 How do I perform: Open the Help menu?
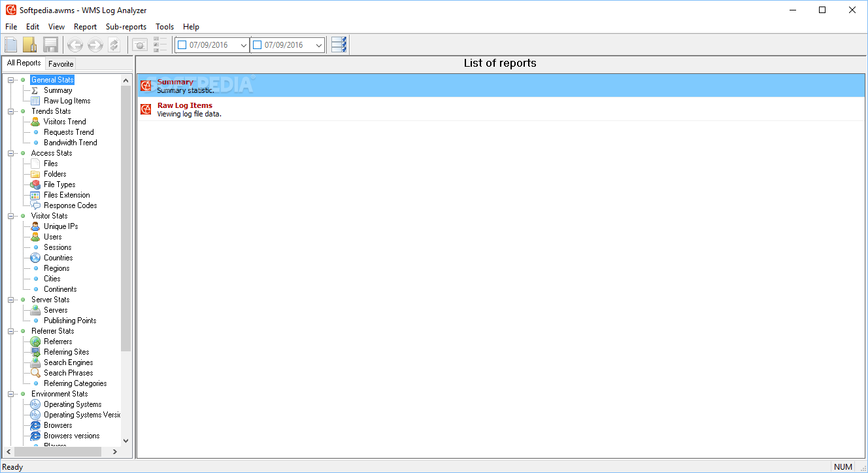coord(191,27)
